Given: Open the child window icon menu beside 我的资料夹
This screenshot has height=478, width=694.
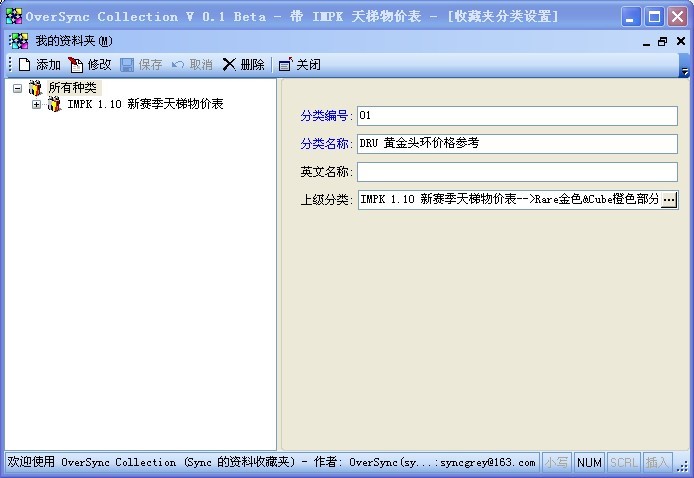Looking at the screenshot, I should pyautogui.click(x=18, y=41).
